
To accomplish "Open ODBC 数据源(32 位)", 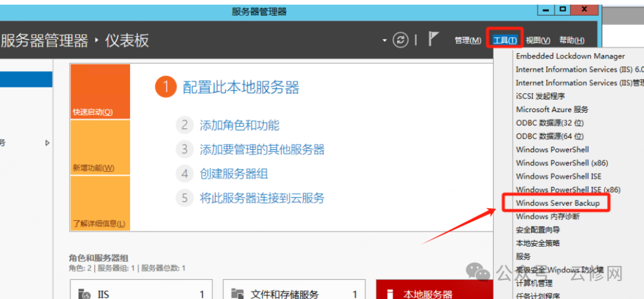I will point(550,122).
